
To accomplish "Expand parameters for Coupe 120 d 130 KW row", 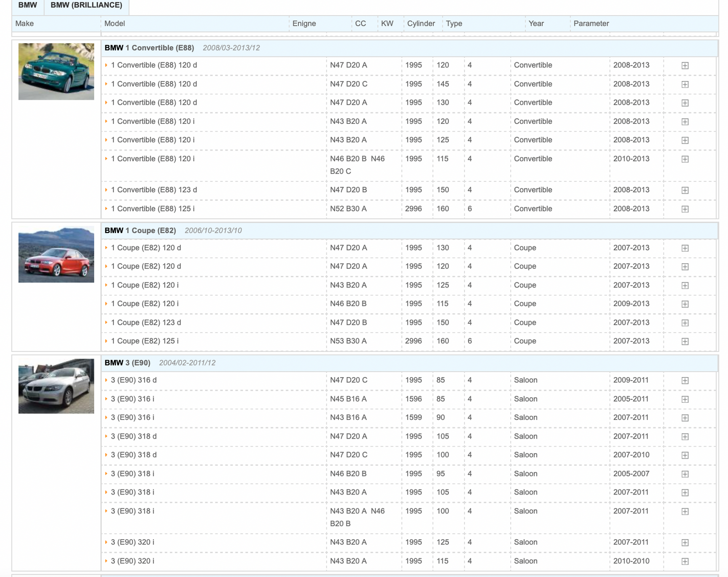I will (685, 248).
